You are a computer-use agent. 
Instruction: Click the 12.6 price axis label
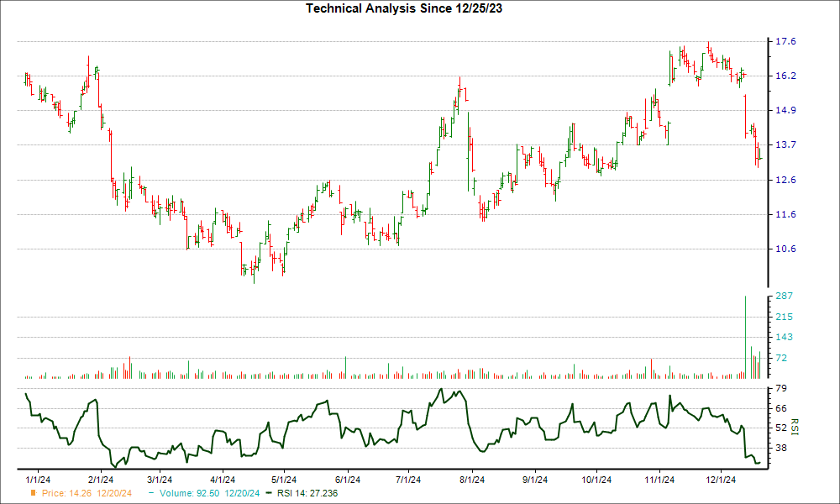(785, 180)
